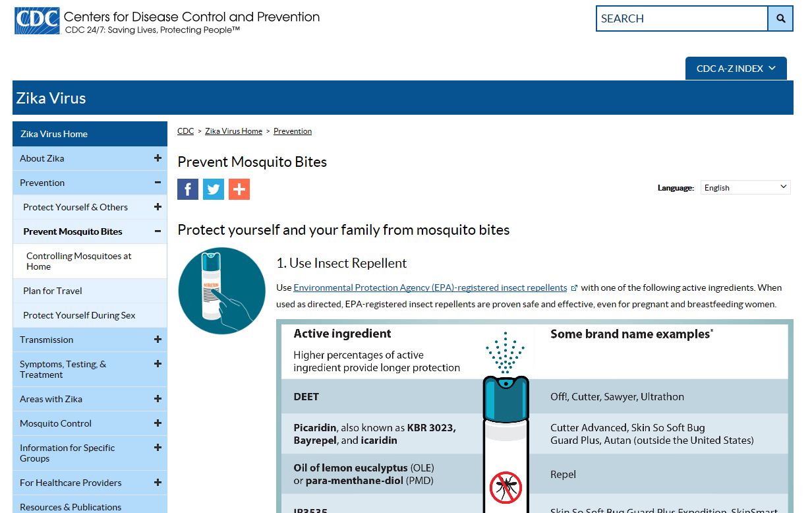Share page on Facebook
This screenshot has width=812, height=513.
coord(188,189)
